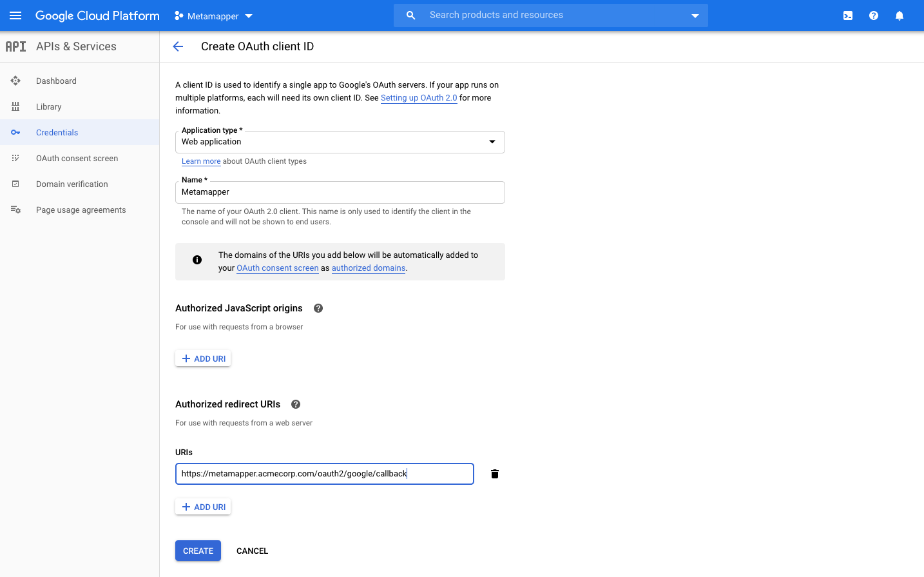The width and height of the screenshot is (924, 577).
Task: Open the Help question mark icon
Action: pos(874,15)
